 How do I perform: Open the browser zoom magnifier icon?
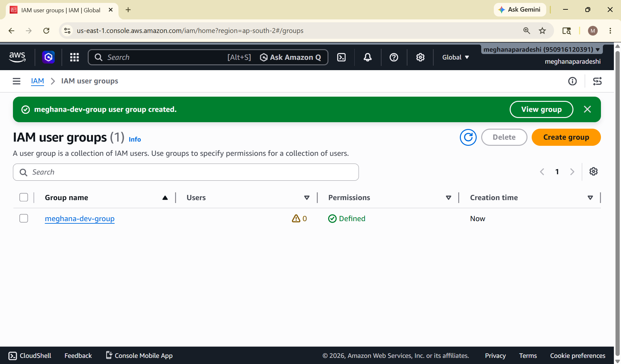pyautogui.click(x=527, y=31)
